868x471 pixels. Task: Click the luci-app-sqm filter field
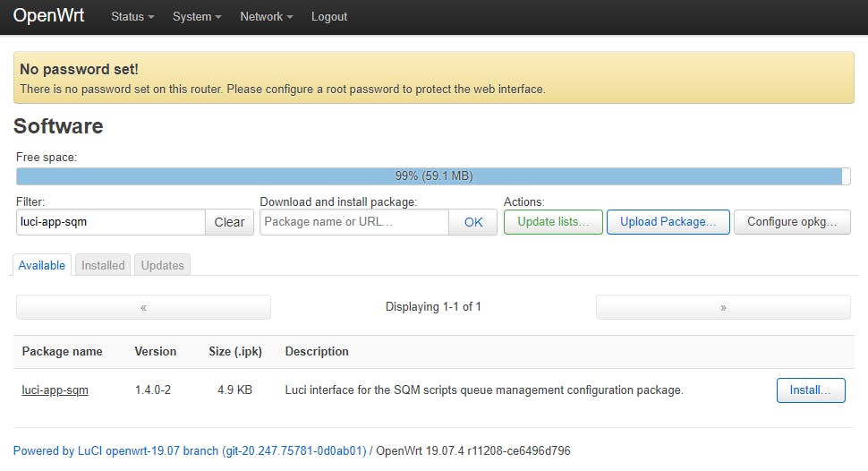click(111, 222)
